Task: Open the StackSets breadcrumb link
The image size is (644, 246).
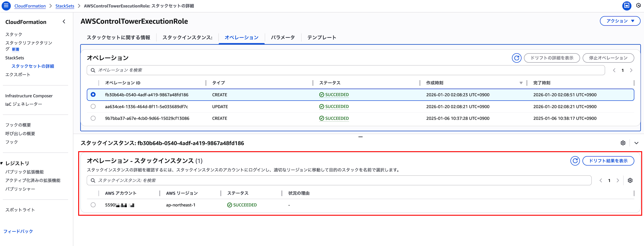Action: click(65, 6)
